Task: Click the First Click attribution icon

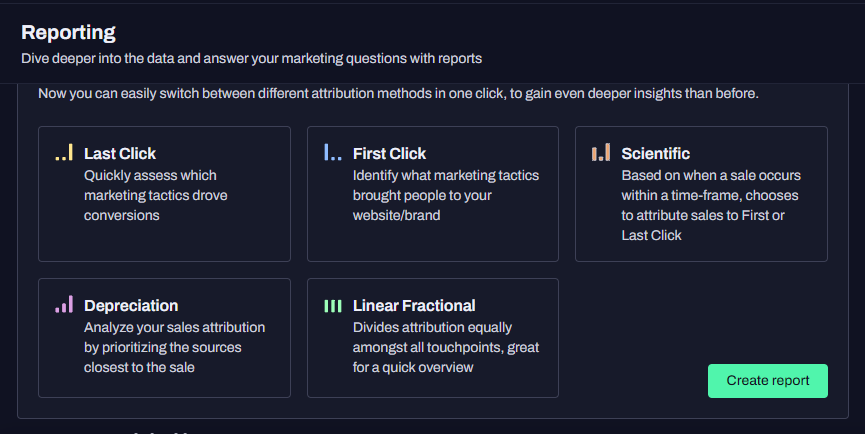Action: (333, 153)
